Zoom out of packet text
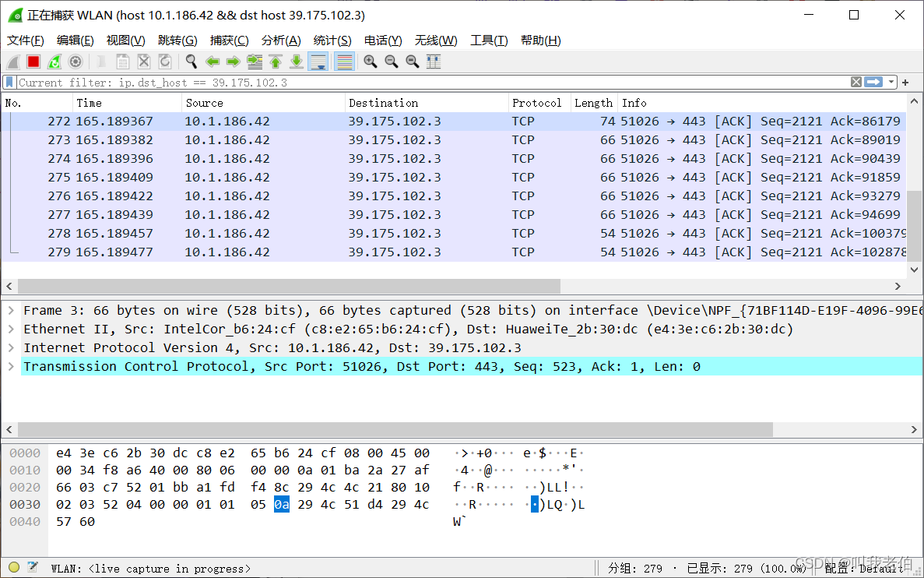 pos(392,62)
